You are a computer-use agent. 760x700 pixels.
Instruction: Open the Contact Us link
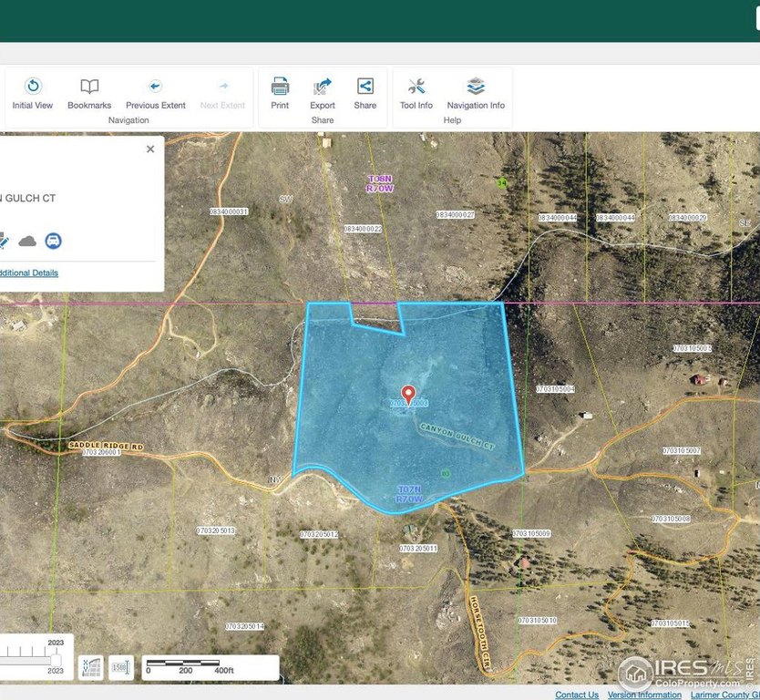(x=577, y=695)
